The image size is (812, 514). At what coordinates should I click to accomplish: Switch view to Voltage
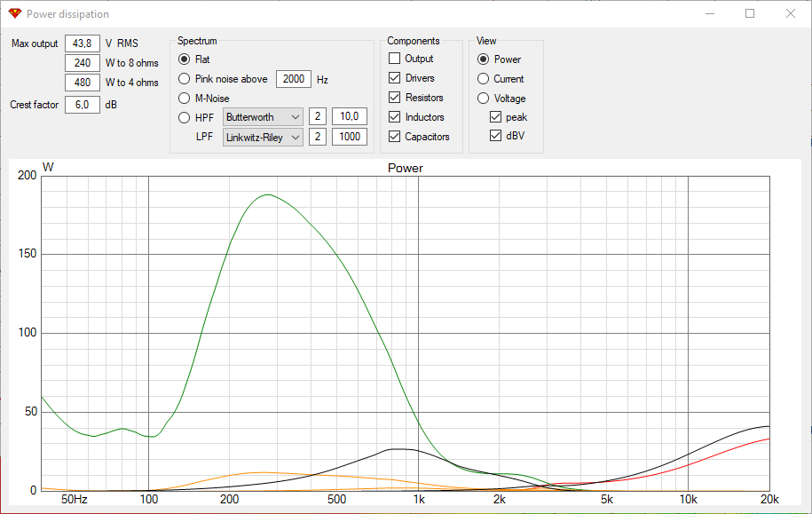[x=483, y=98]
